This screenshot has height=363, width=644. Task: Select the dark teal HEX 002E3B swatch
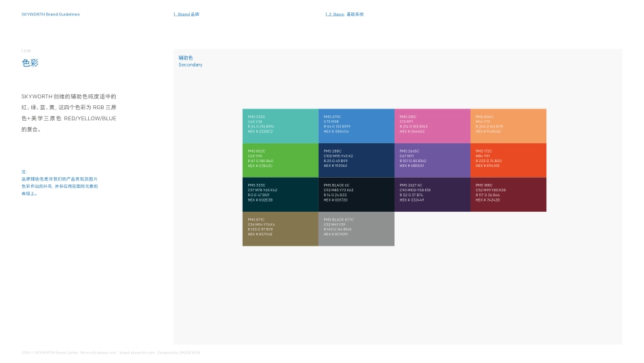(280, 194)
